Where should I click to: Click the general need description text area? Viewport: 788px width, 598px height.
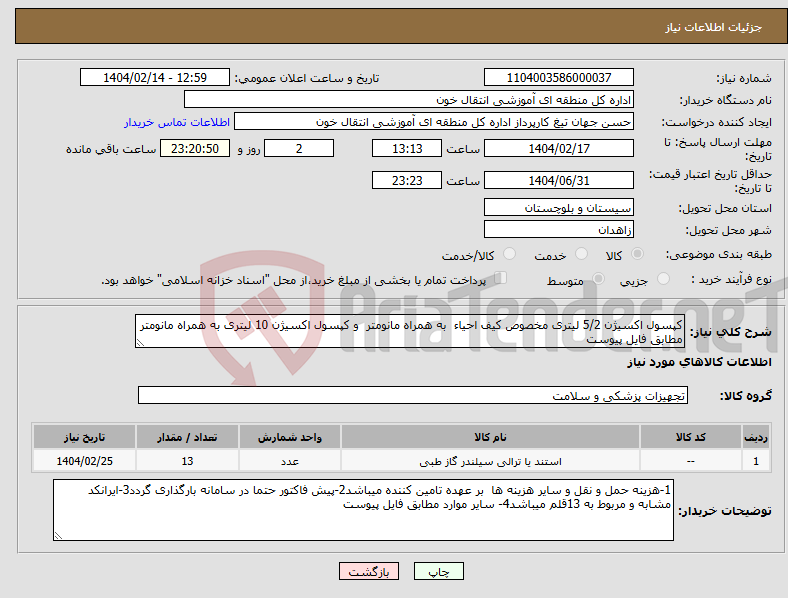tap(410, 331)
